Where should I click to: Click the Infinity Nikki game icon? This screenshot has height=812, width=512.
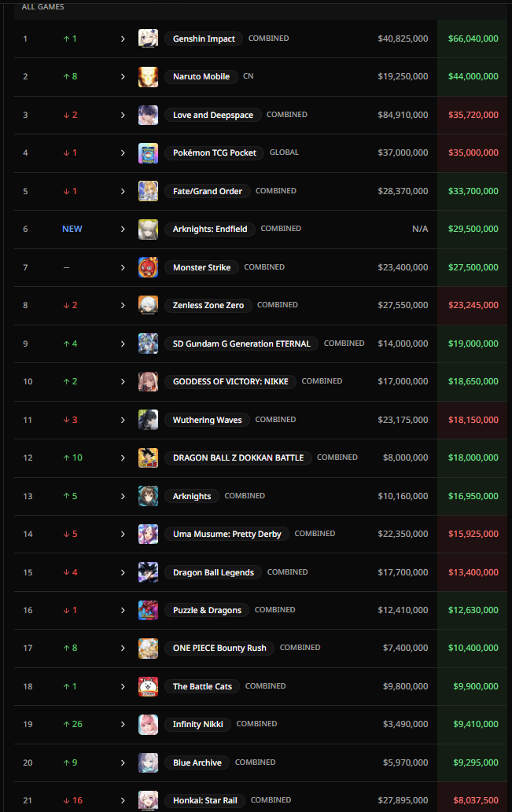148,724
